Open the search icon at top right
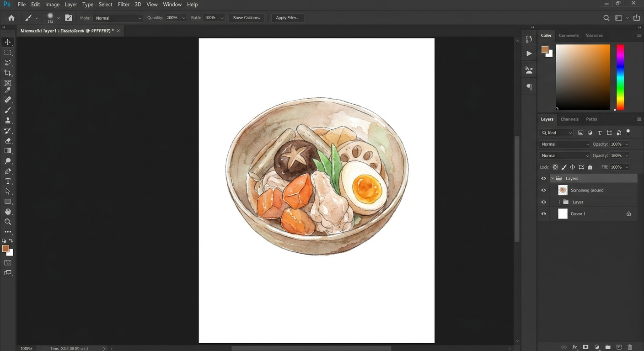The image size is (644, 351). coord(606,18)
